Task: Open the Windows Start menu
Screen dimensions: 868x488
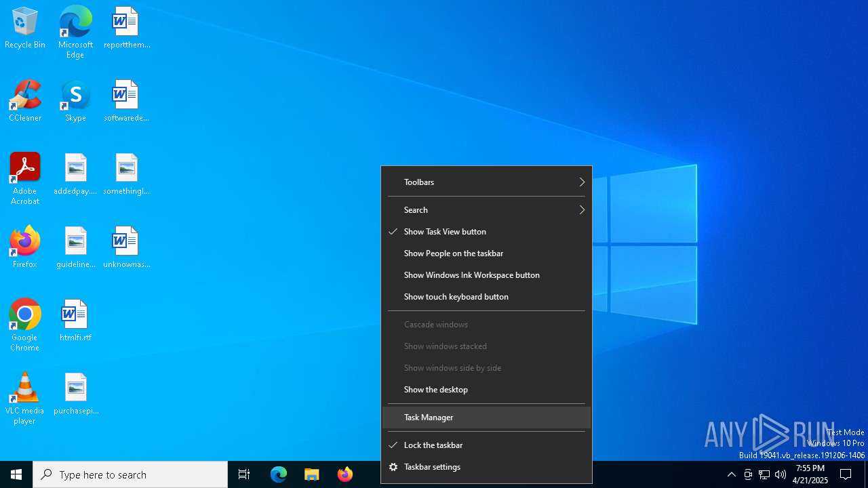Action: coord(16,474)
